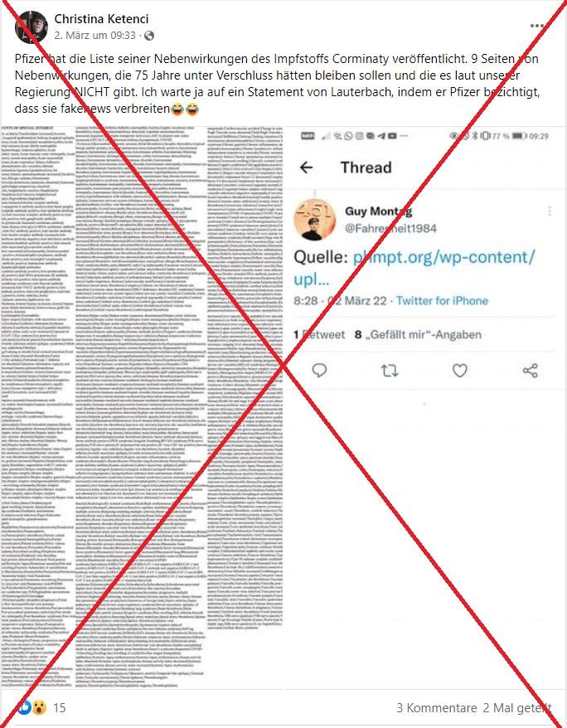Viewport: 567px width, 728px height.
Task: Open Christina Ketenci profile name link
Action: [x=101, y=18]
